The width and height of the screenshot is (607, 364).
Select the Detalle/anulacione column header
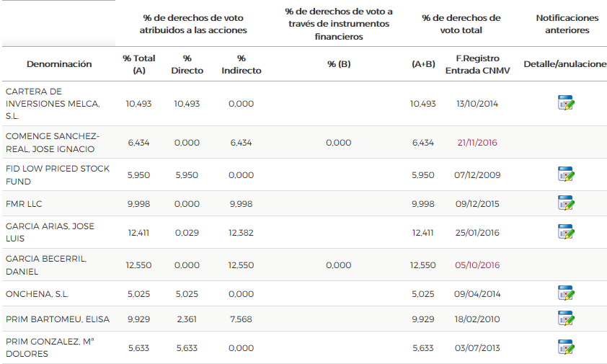tap(565, 64)
